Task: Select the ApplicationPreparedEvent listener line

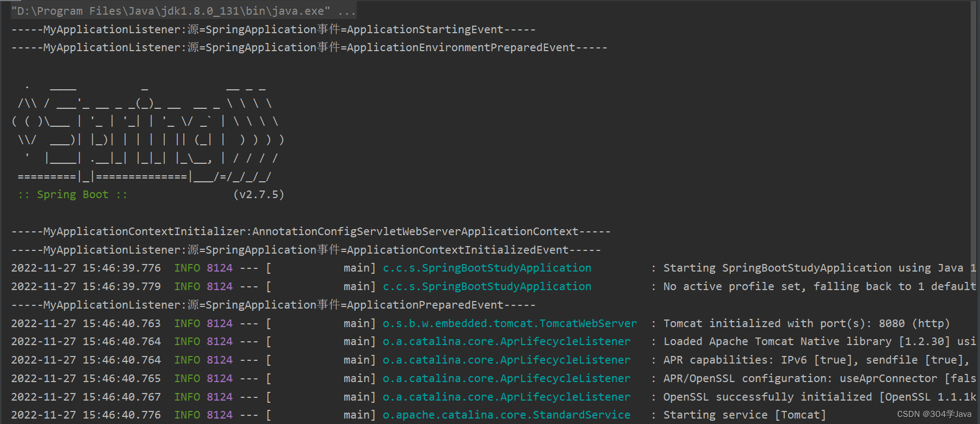Action: (x=273, y=305)
